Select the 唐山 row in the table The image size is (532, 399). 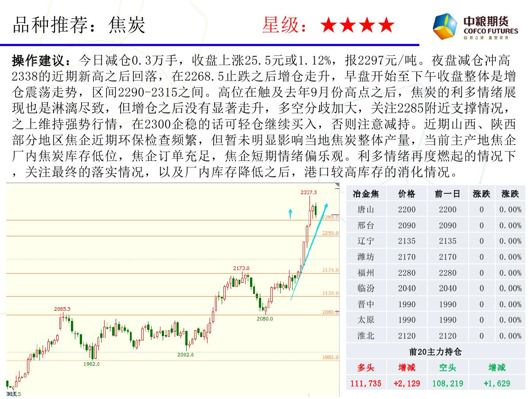[366, 210]
